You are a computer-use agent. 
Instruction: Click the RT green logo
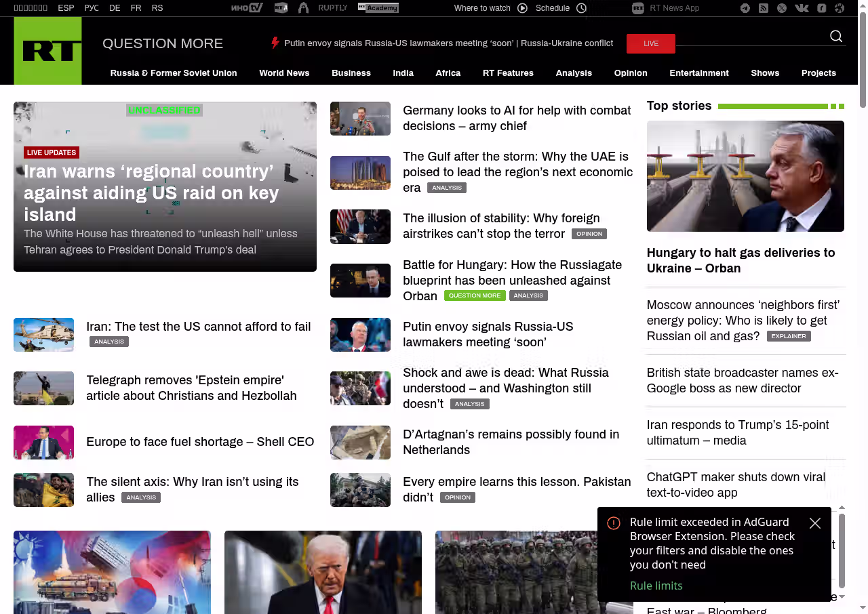point(47,51)
